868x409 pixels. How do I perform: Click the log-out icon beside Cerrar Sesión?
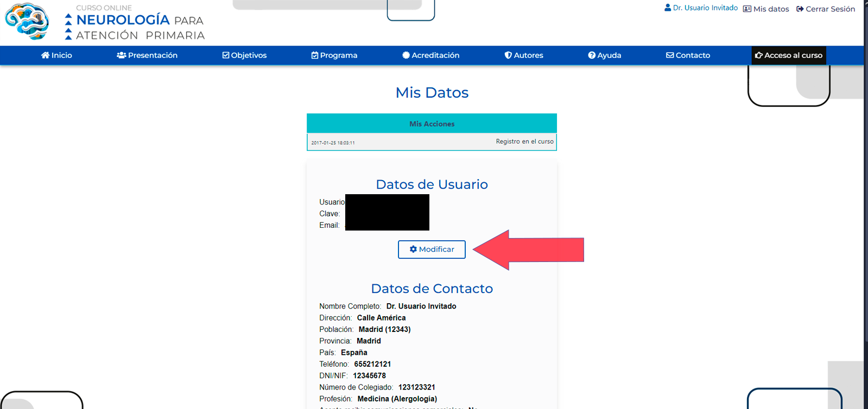[x=800, y=9]
